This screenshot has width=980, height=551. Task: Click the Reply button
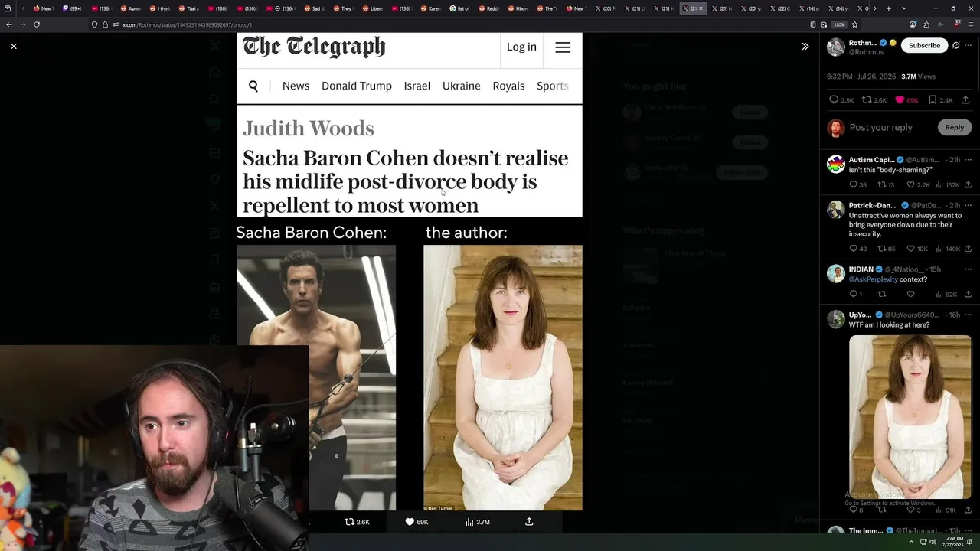click(x=954, y=127)
